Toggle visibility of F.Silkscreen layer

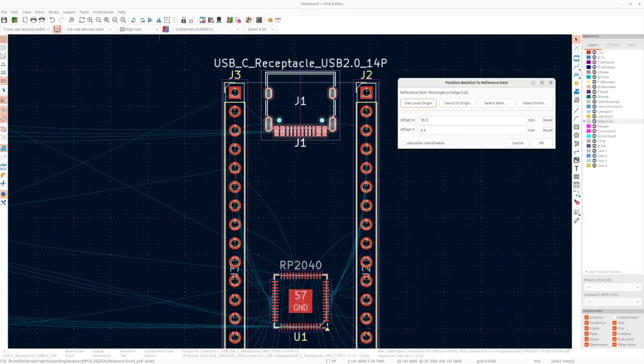[594, 82]
